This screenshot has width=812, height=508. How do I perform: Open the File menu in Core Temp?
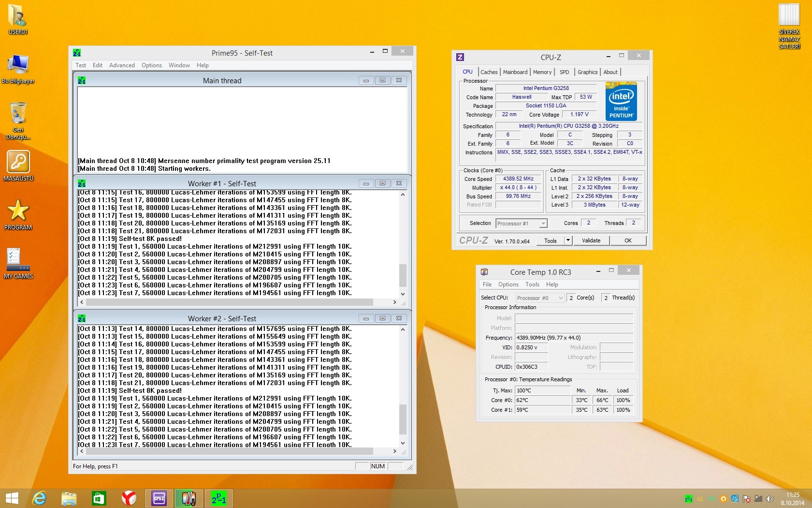tap(487, 284)
